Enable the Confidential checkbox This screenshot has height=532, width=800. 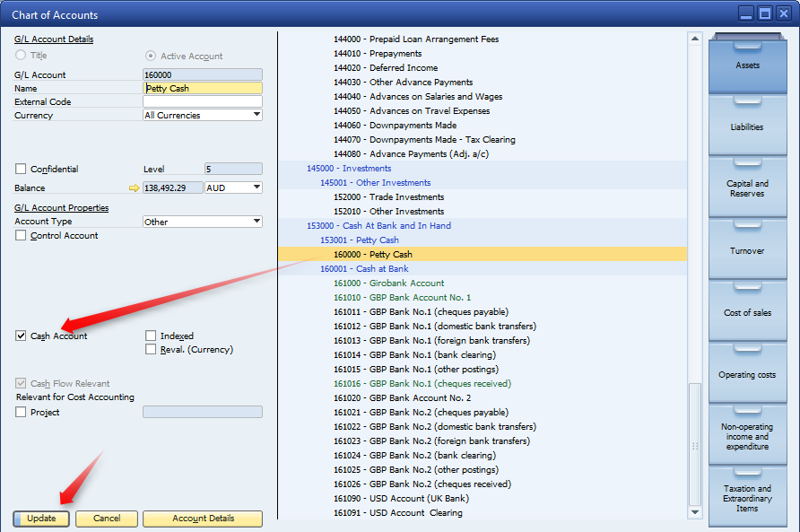pos(20,169)
